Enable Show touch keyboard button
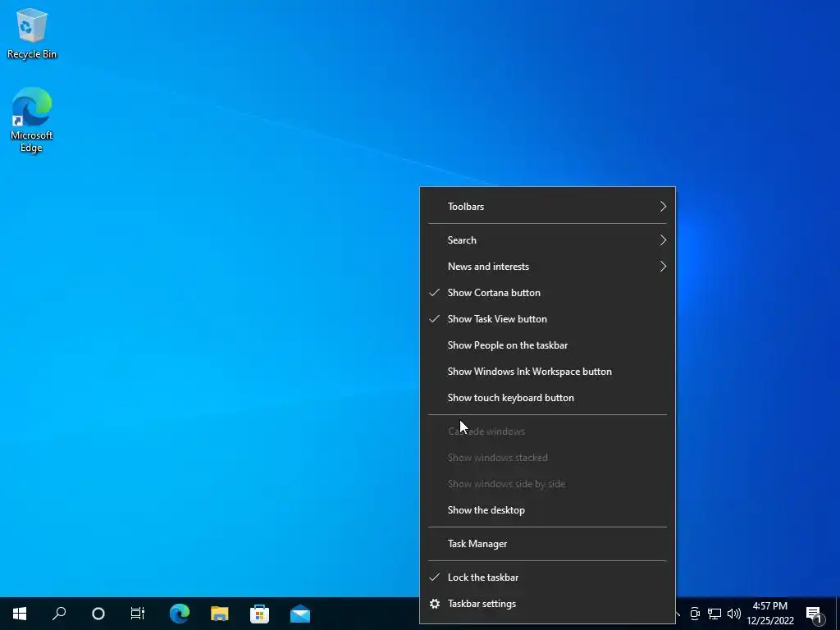 point(547,398)
